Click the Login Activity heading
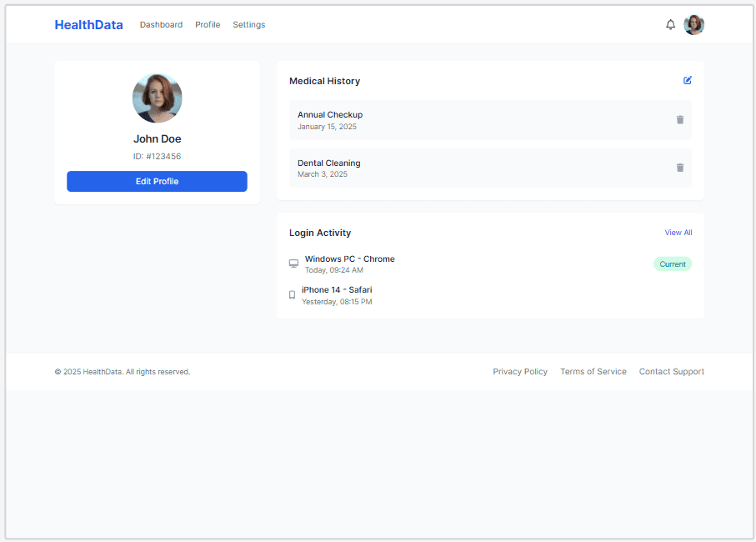 [x=320, y=233]
